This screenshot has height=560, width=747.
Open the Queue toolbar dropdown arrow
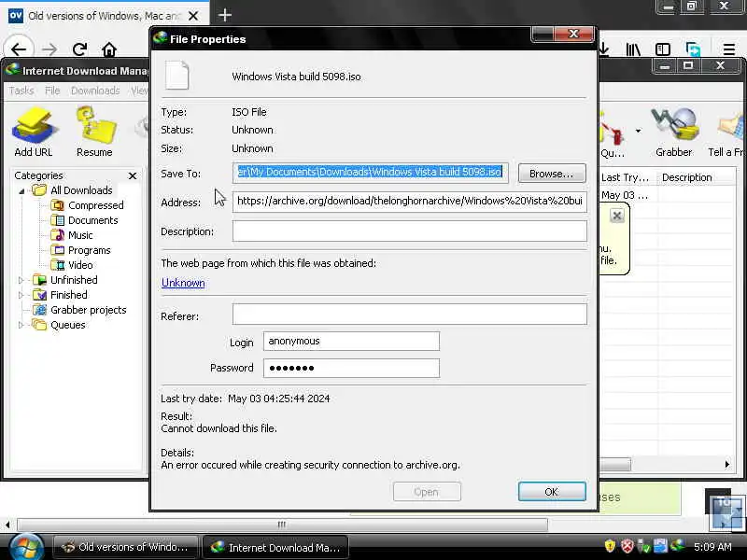point(638,131)
